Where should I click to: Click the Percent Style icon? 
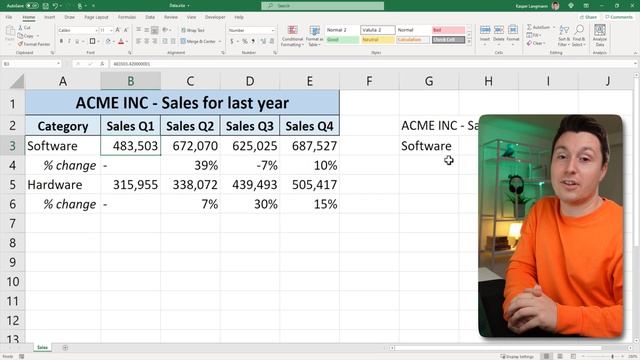244,41
